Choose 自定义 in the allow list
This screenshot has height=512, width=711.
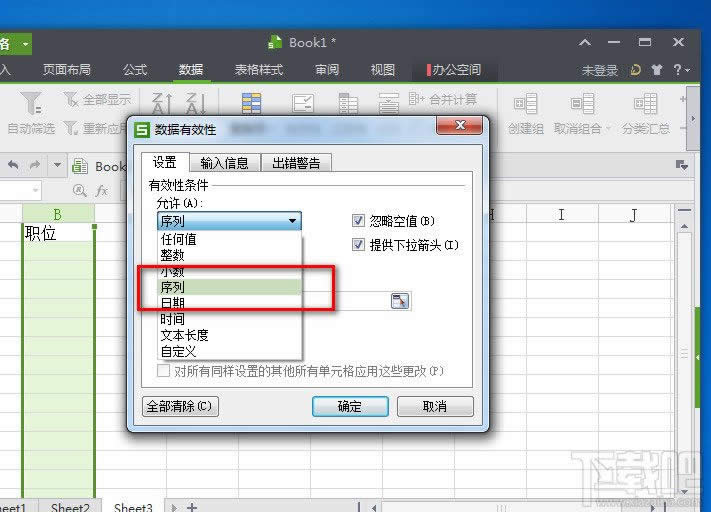(229, 351)
